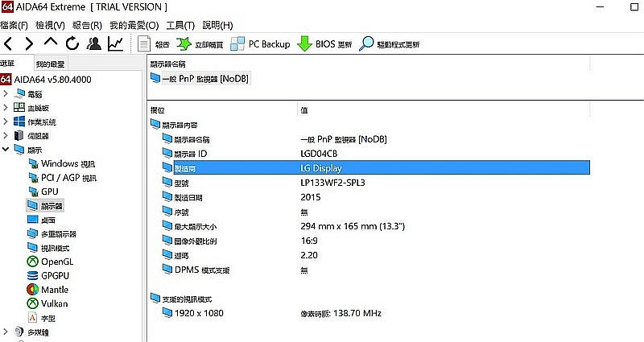Select the 伺服器 server icon

[x=19, y=135]
